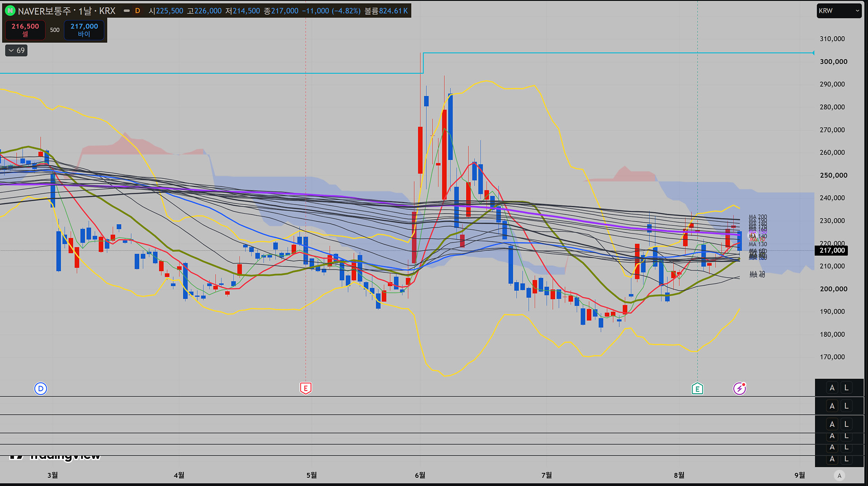
Task: Click the orange D data-mode icon
Action: tap(137, 11)
